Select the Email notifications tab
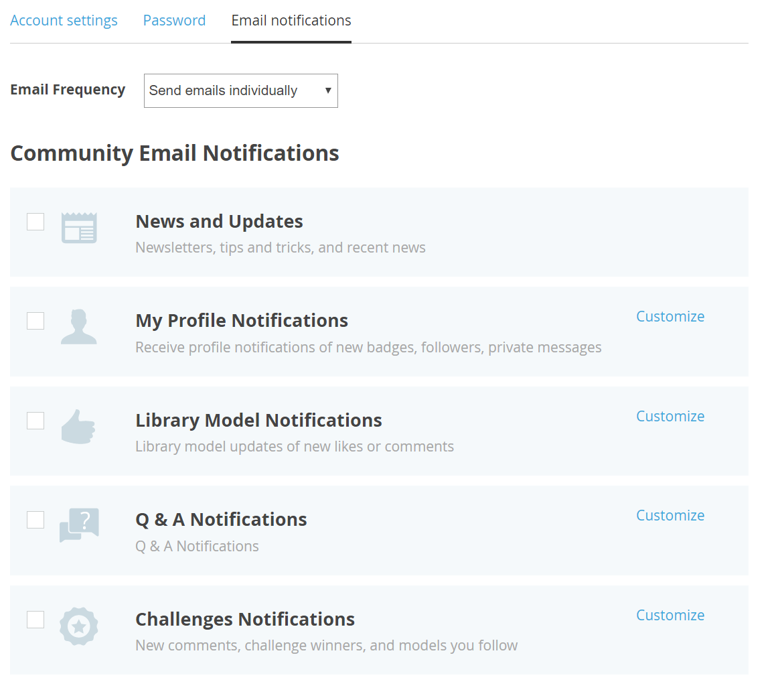The image size is (780, 700). tap(291, 21)
